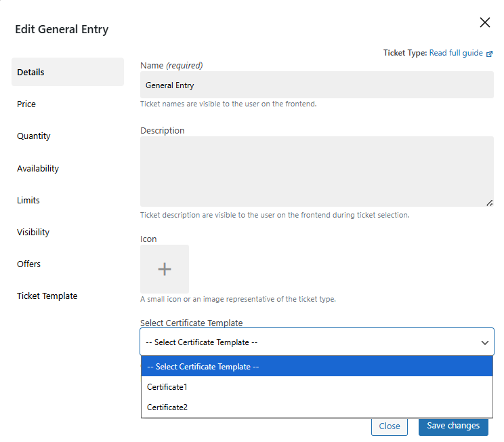Image resolution: width=504 pixels, height=442 pixels.
Task: Click the plus icon to add ticket icon
Action: [165, 269]
